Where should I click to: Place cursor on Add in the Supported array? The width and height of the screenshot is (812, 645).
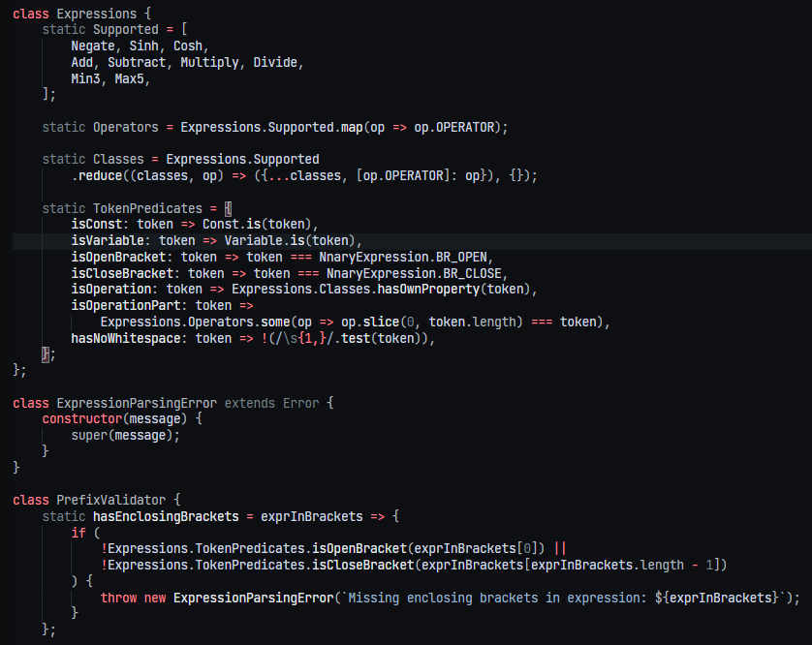click(x=81, y=63)
